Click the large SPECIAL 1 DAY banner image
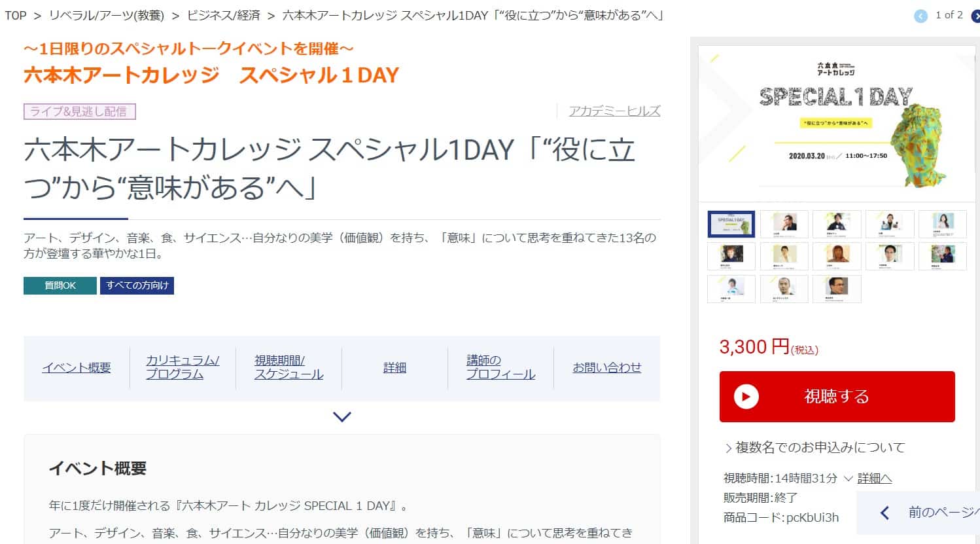 tap(836, 124)
